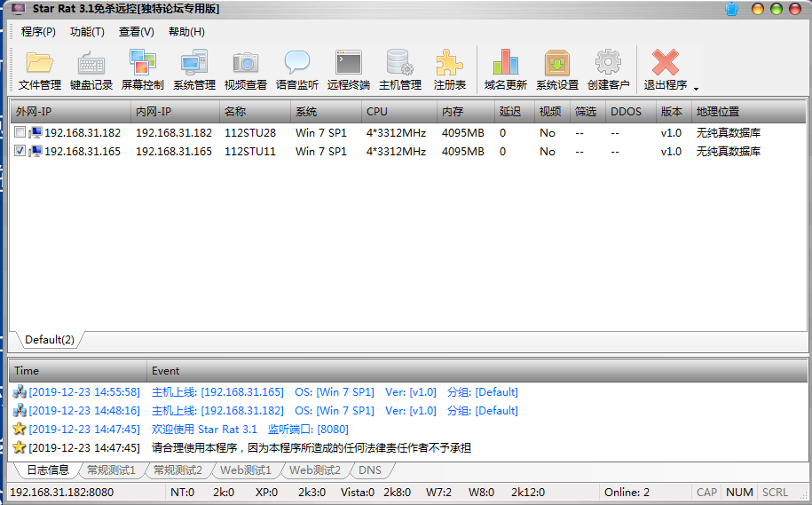Click status bar address 192.168.31.182:8080
Viewport: 812px width, 505px height.
(x=61, y=493)
